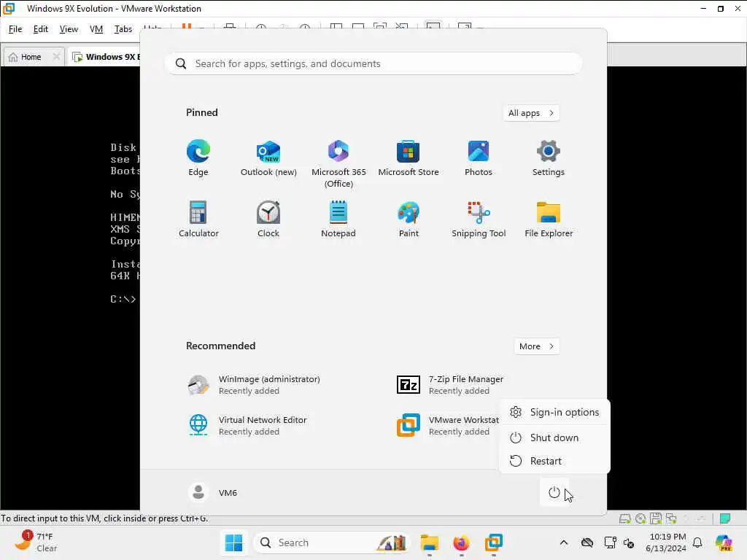The image size is (747, 560).
Task: Switch to the Windows 9X Evolution VM tab
Action: click(x=106, y=57)
